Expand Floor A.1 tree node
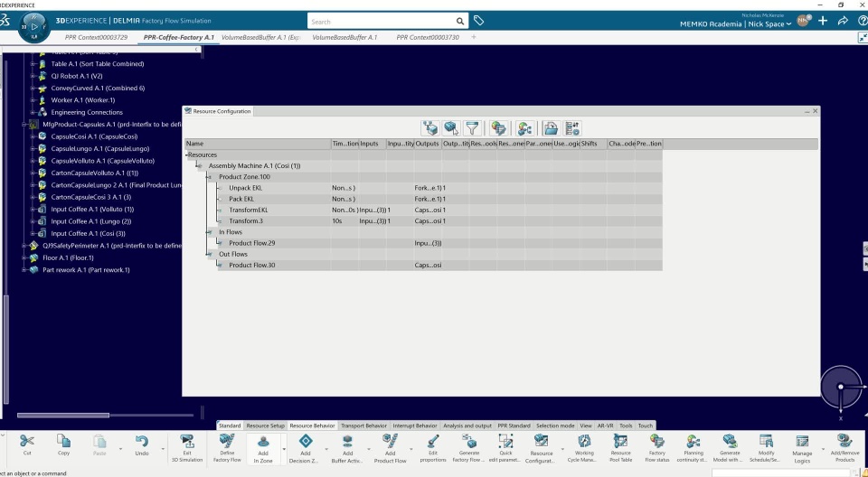This screenshot has width=868, height=477. click(x=24, y=257)
